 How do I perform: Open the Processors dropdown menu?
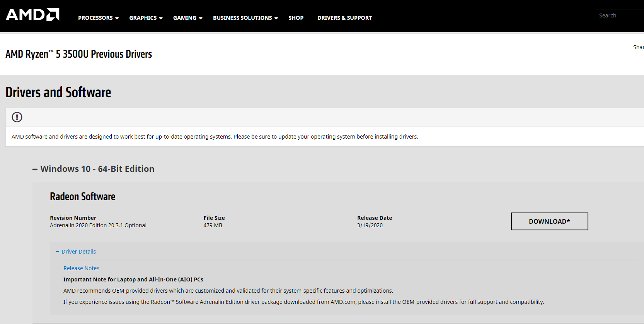pos(98,18)
